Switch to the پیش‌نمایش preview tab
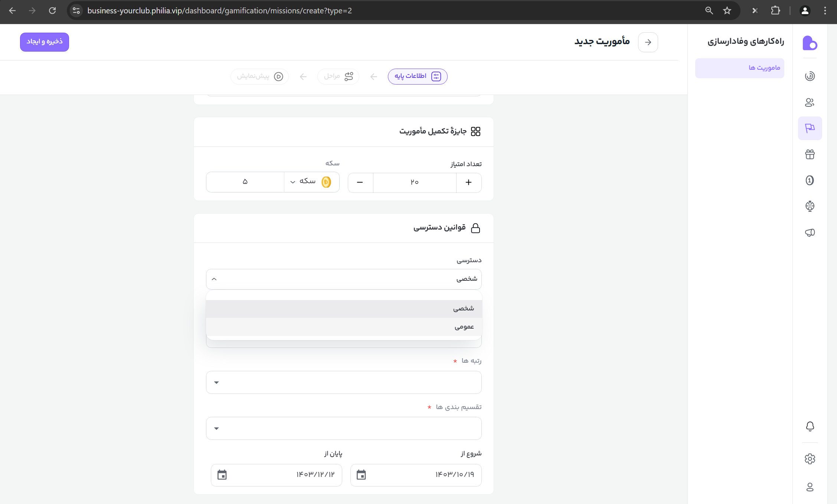The height and width of the screenshot is (504, 837). coord(260,76)
